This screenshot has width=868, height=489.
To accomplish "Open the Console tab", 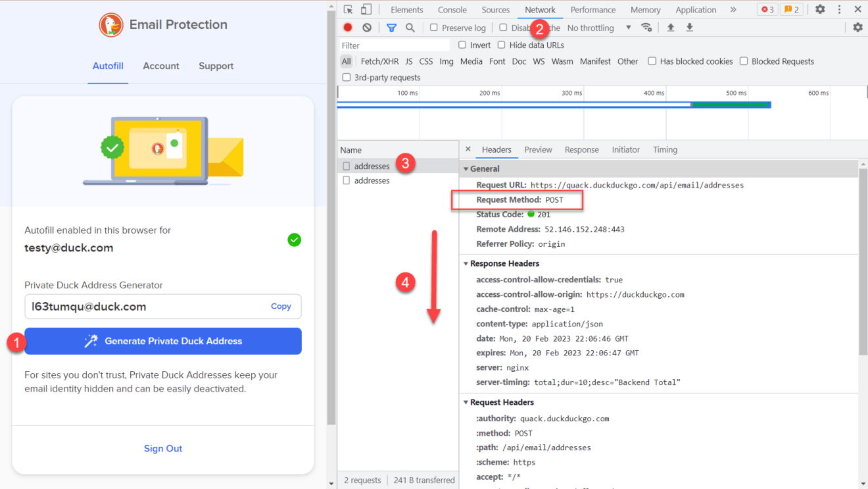I will click(452, 10).
